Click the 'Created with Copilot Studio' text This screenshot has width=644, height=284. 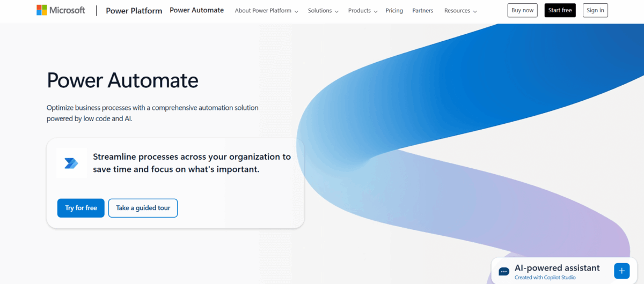tap(545, 278)
